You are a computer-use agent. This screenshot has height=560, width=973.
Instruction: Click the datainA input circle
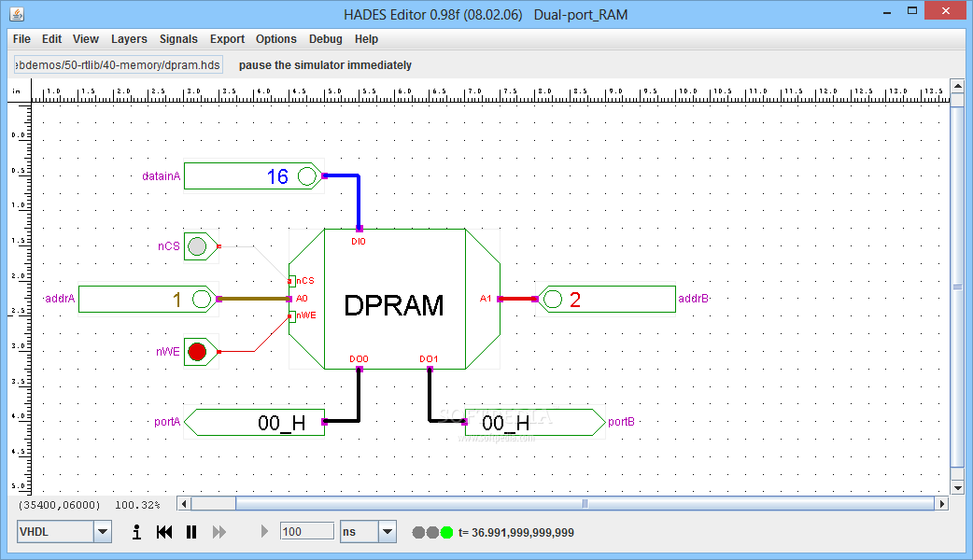point(307,176)
